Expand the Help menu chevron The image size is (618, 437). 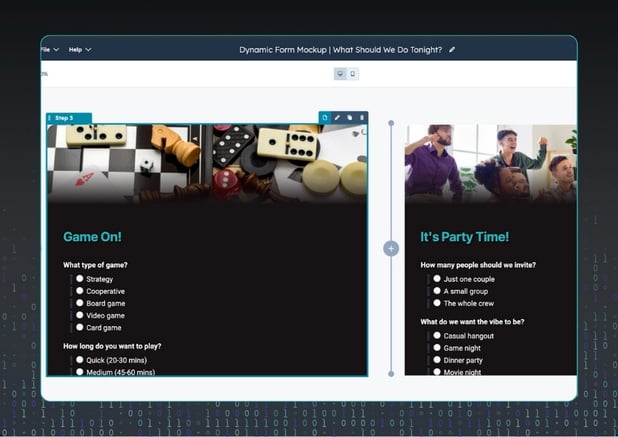(x=89, y=50)
